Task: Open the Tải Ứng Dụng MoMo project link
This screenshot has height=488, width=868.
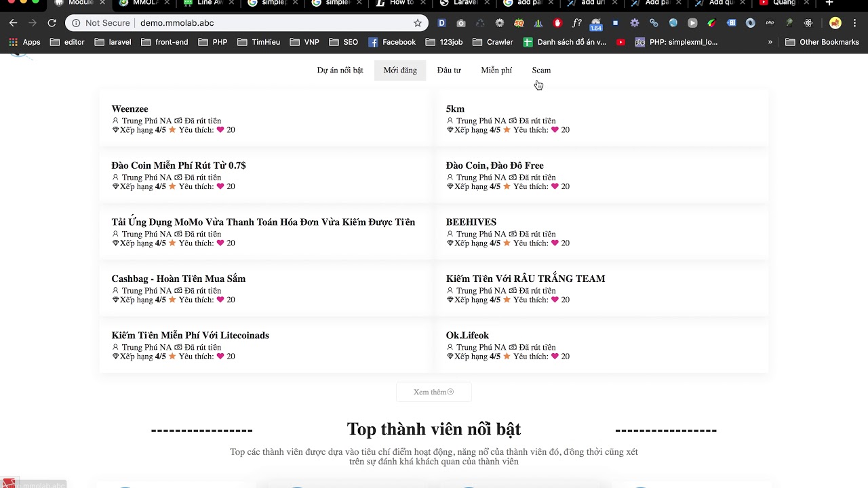Action: coord(263,222)
